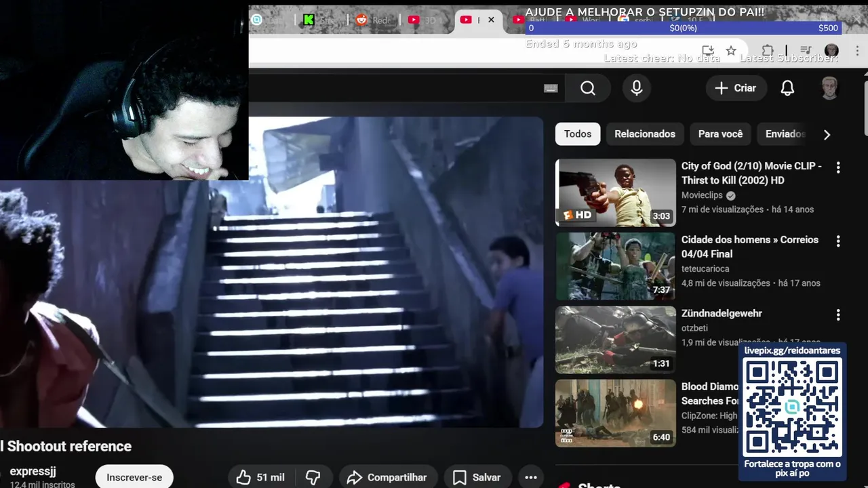
Task: Click the Criar button
Action: click(736, 88)
